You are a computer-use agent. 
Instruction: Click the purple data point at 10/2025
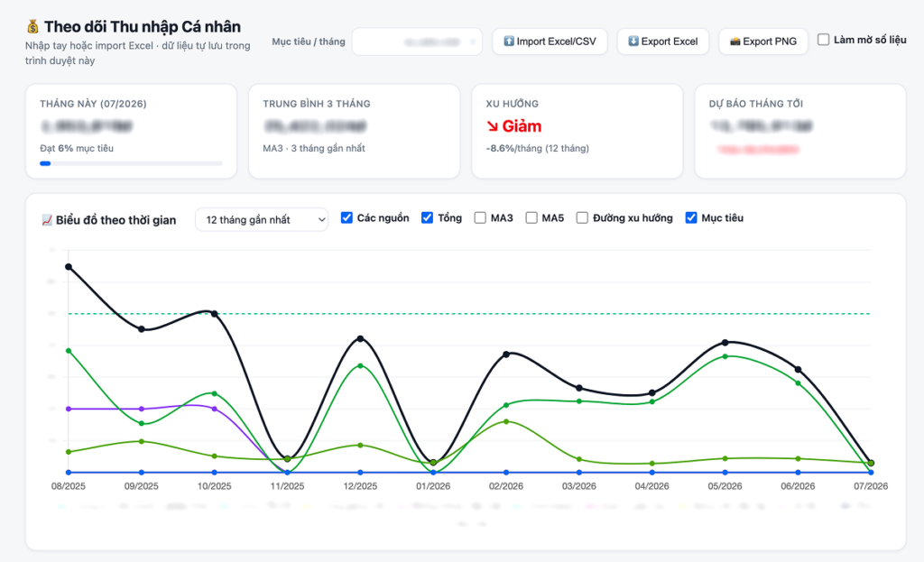tap(215, 409)
